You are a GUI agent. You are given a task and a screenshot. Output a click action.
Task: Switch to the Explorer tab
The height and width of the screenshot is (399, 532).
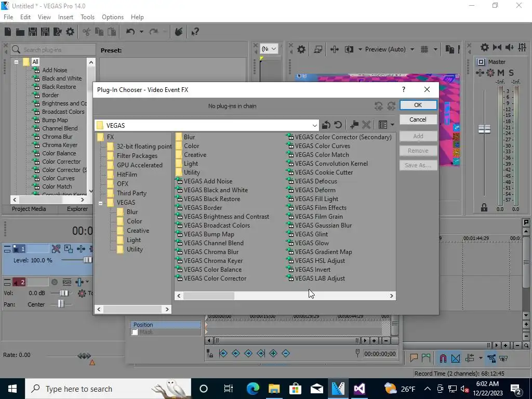77,209
